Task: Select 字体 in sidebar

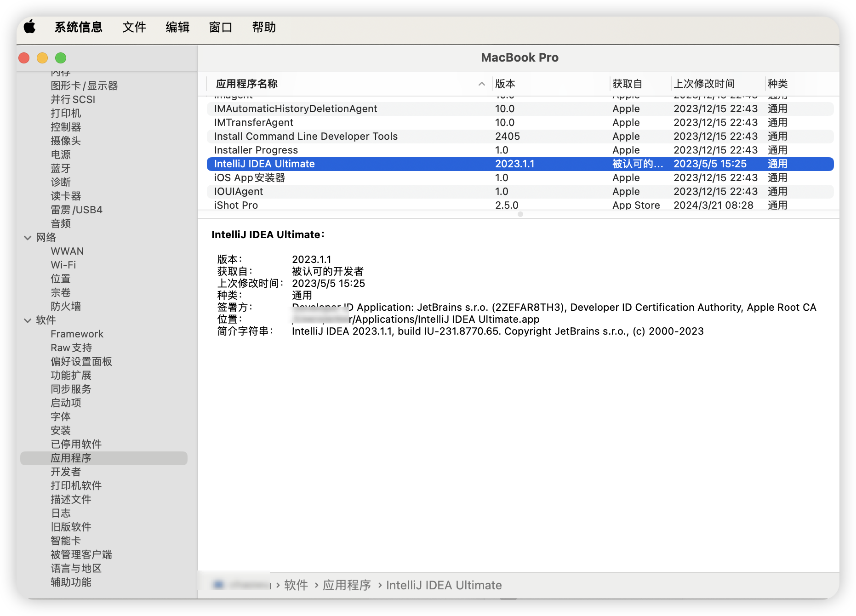Action: pyautogui.click(x=61, y=417)
